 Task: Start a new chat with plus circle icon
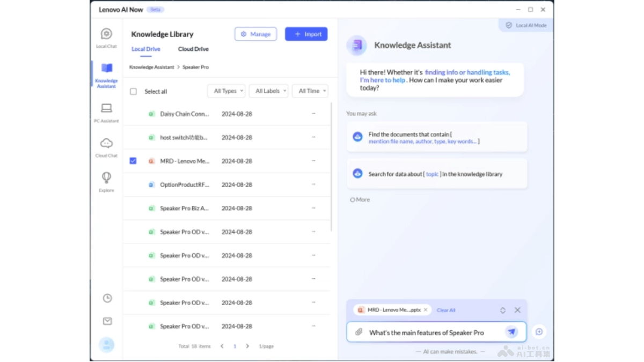539,332
